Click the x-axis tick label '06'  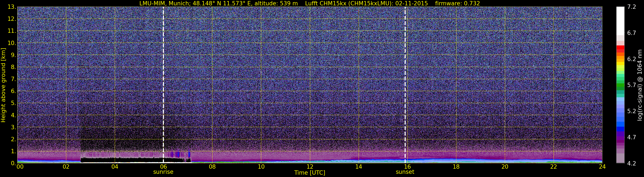[x=164, y=166]
